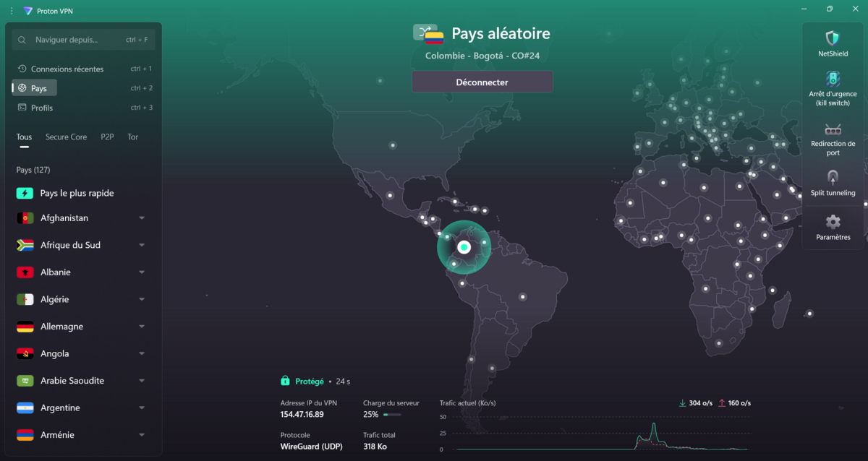Viewport: 868px width, 461px height.
Task: Click the Déconnecter button
Action: click(x=482, y=81)
